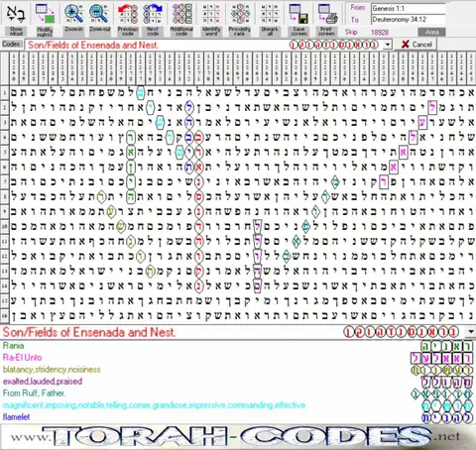476x450 pixels.
Task: Click row number 16 of the matrix
Action: tap(5, 316)
